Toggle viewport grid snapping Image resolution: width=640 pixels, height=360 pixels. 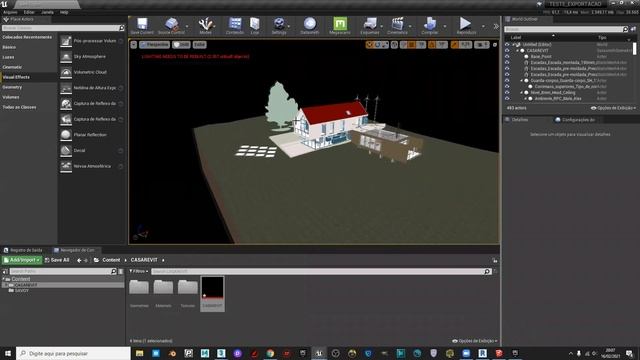[412, 45]
